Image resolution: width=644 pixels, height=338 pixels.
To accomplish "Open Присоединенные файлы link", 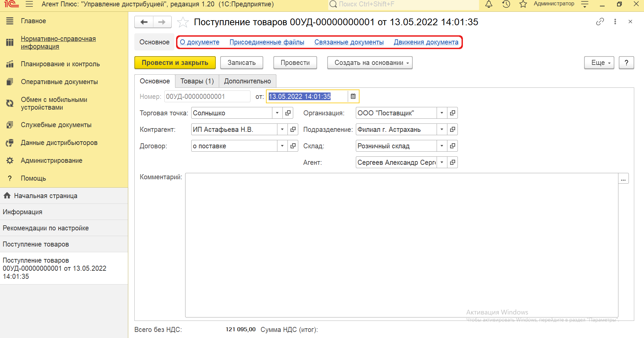I will pos(267,42).
